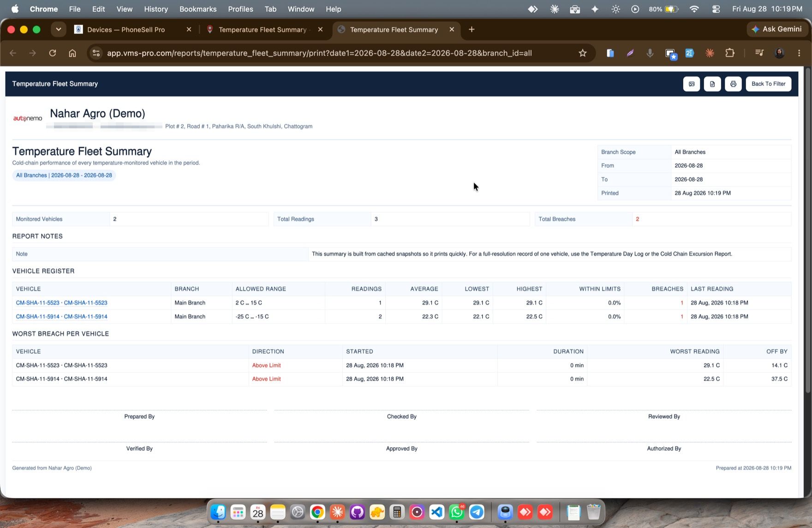
Task: Open vehicle CM-SHA-11-5914 link in Vehicle Register
Action: point(61,317)
